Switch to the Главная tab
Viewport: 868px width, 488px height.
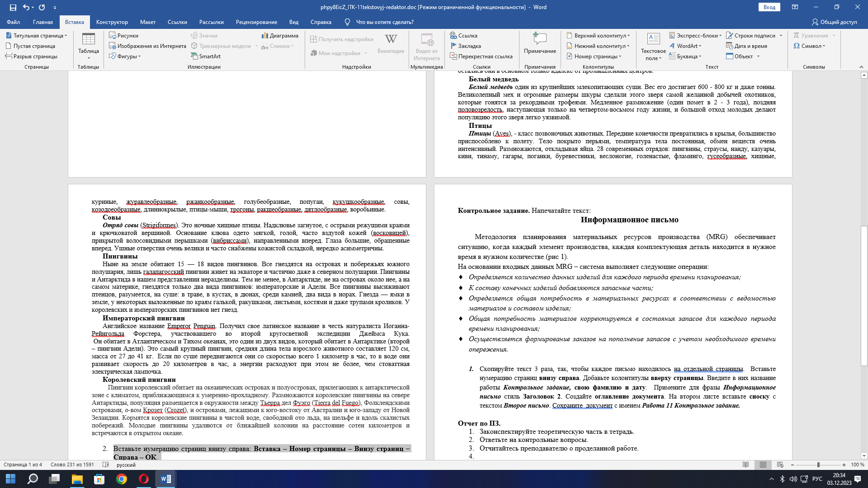pos(43,22)
